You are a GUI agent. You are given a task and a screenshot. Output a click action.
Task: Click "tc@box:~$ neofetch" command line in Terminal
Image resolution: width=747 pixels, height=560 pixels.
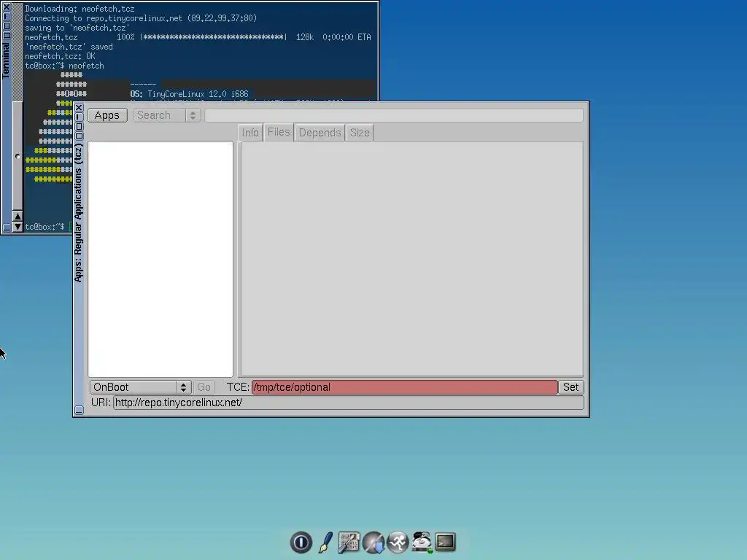tap(64, 66)
